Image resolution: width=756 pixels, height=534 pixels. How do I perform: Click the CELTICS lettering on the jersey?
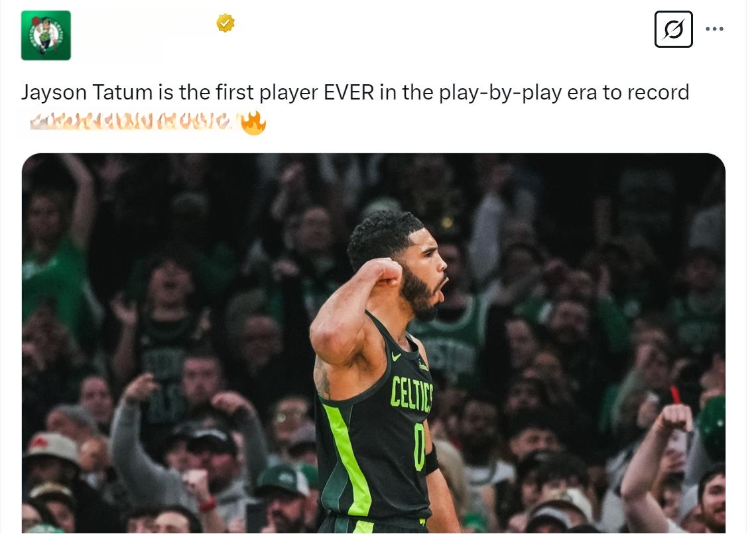tap(411, 393)
